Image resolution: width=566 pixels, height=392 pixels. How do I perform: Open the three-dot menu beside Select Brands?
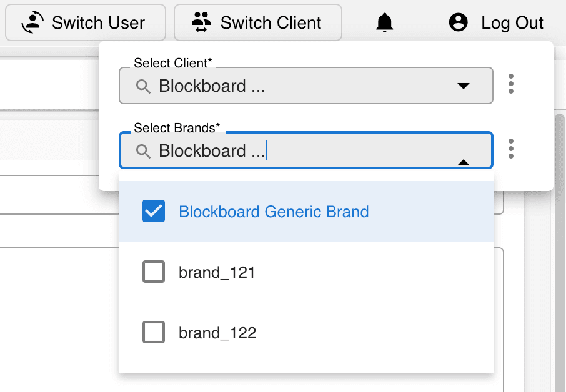click(511, 149)
